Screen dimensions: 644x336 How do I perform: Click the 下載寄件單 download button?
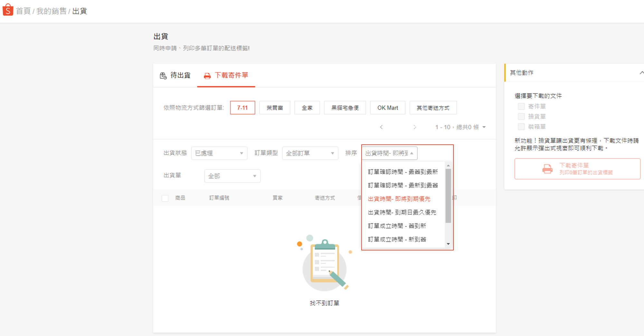coord(577,169)
